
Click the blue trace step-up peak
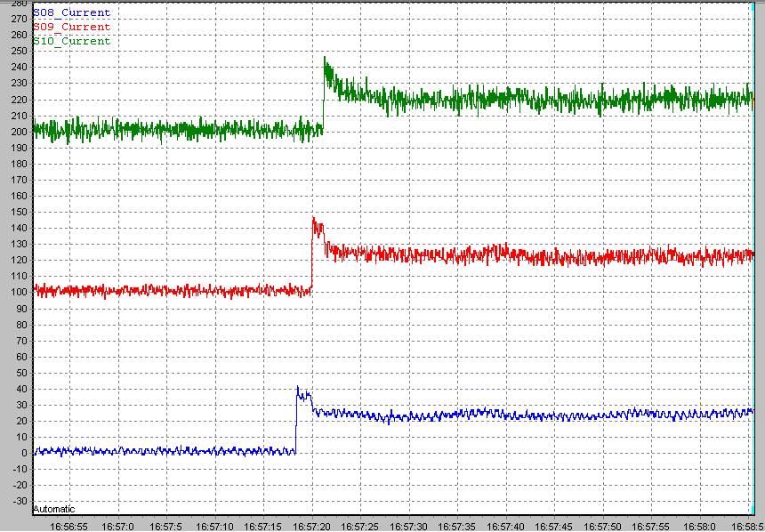pyautogui.click(x=298, y=388)
